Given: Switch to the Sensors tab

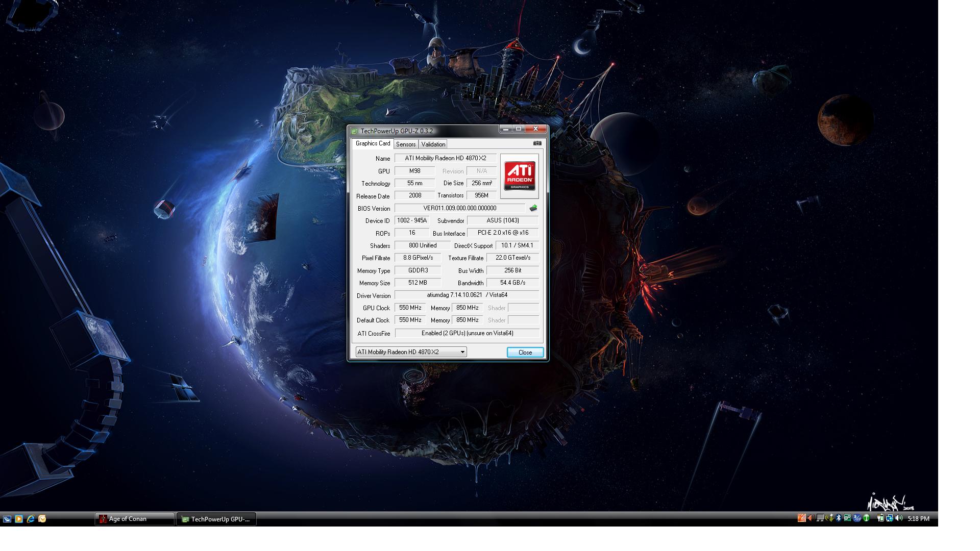Looking at the screenshot, I should coord(406,144).
